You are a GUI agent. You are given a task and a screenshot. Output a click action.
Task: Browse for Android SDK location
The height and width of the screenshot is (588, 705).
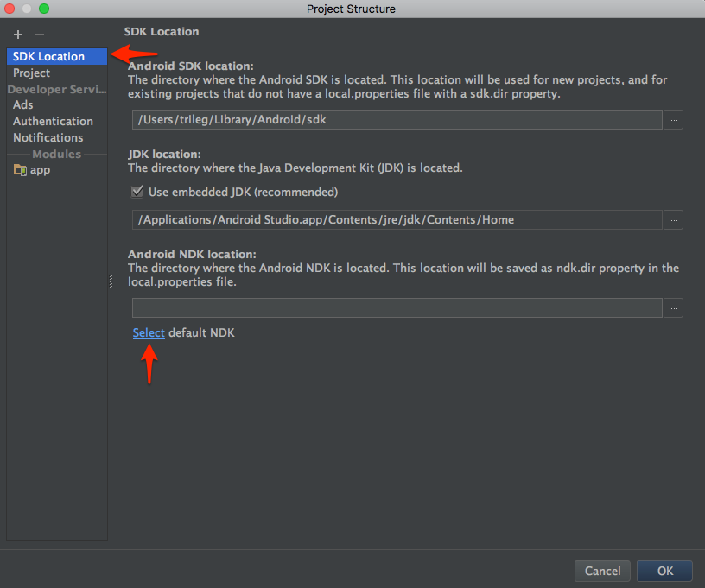point(674,120)
